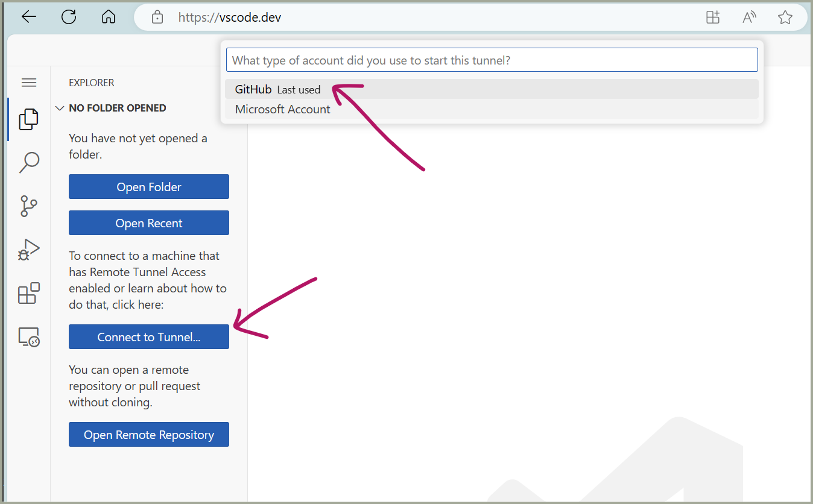Open the Search view icon
Viewport: 813px width, 504px height.
[x=29, y=162]
